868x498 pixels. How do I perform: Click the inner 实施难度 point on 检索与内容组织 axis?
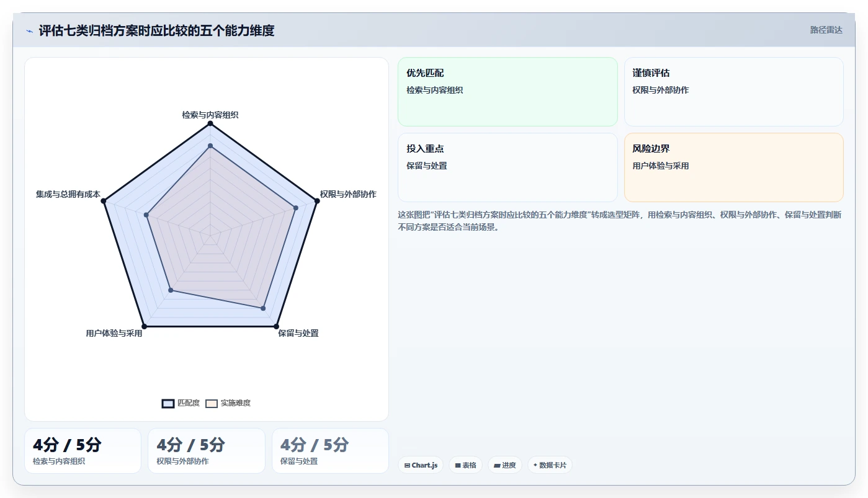(210, 146)
